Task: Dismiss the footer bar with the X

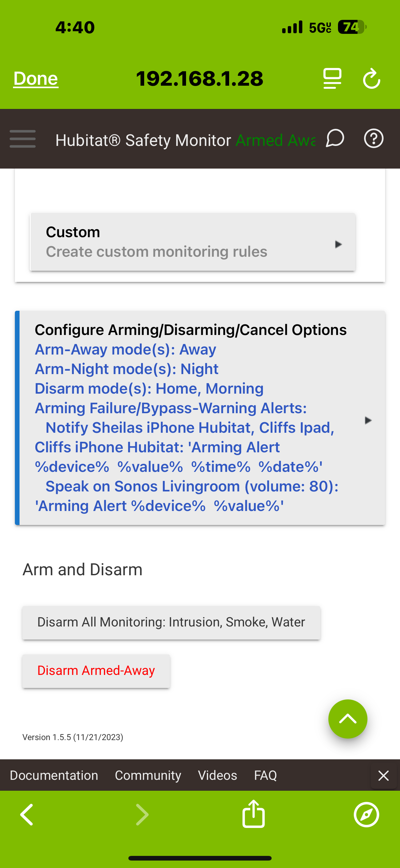Action: click(383, 775)
